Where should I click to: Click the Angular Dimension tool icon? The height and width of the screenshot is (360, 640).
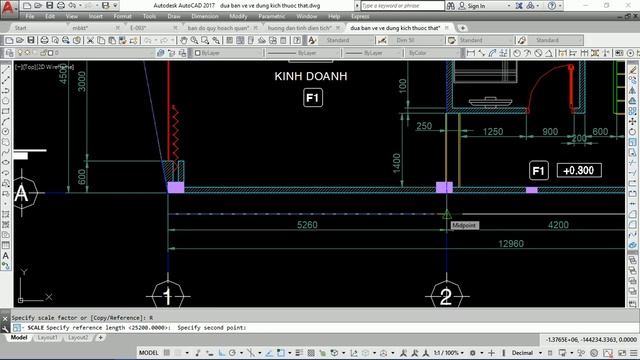tap(549, 53)
